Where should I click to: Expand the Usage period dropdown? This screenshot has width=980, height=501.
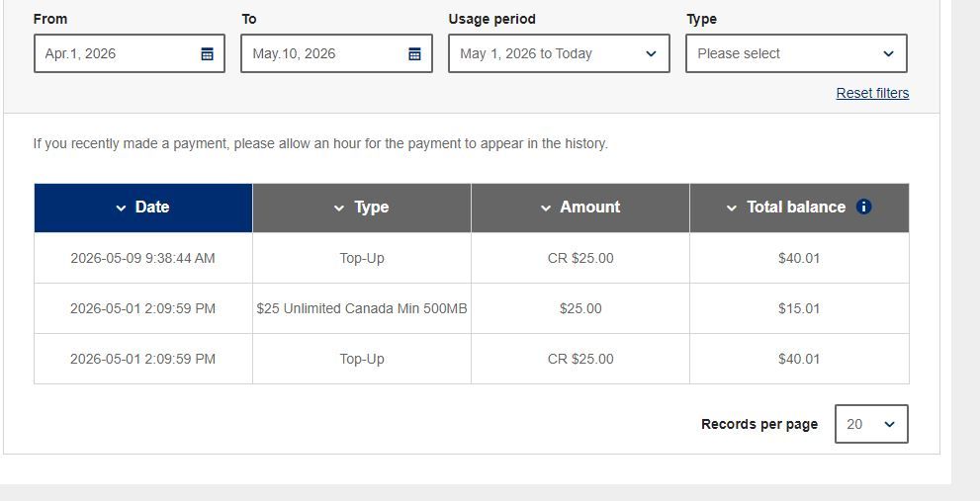559,53
